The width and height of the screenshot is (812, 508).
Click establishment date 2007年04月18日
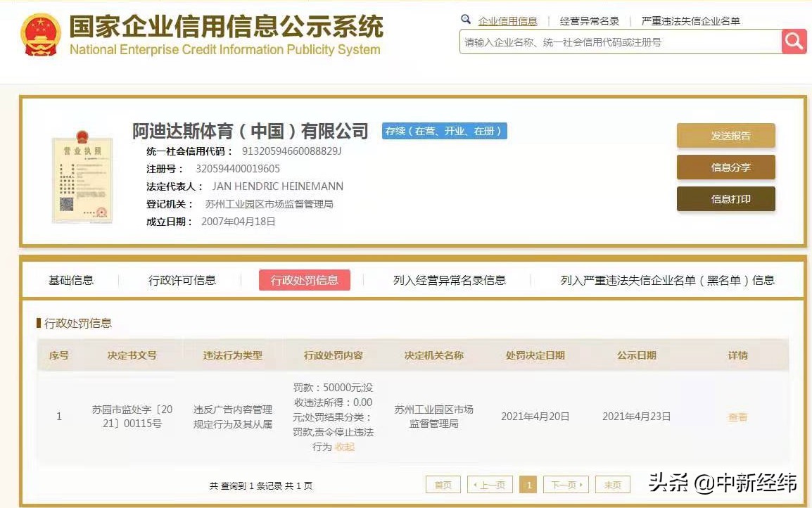(239, 222)
